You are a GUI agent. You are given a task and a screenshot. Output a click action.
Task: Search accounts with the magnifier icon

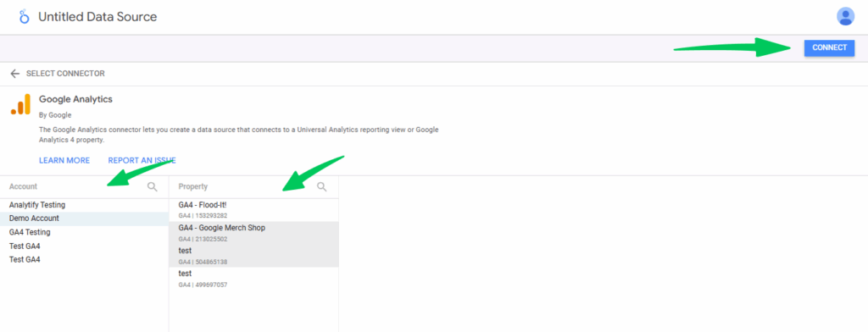(153, 187)
